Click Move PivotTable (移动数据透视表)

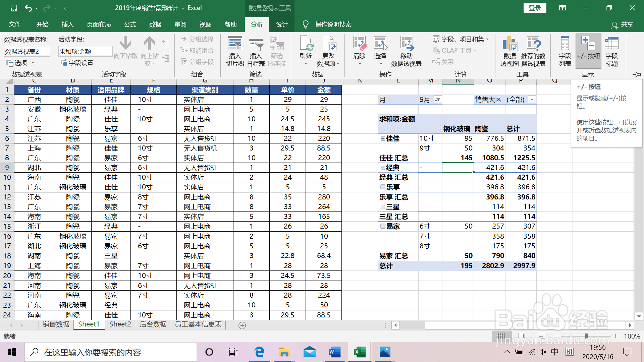pos(406,51)
